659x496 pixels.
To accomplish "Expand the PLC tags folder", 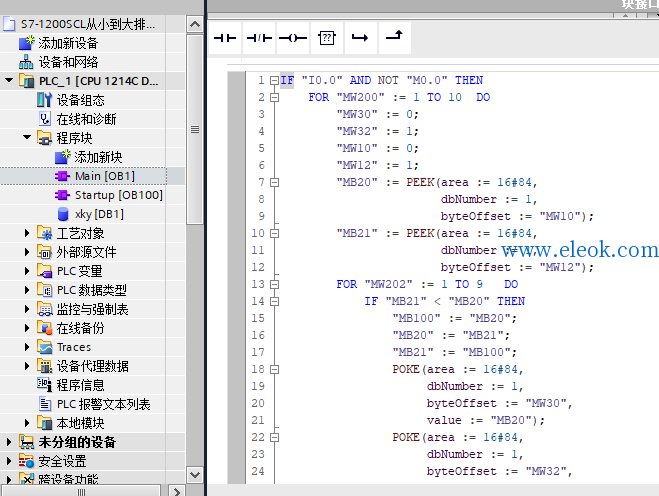I will [27, 271].
